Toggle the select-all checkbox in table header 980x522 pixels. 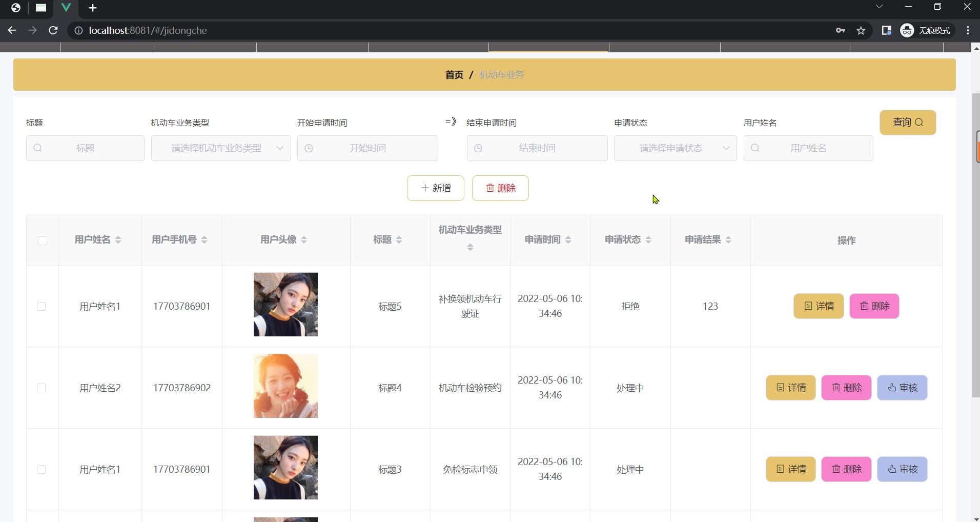coord(43,240)
